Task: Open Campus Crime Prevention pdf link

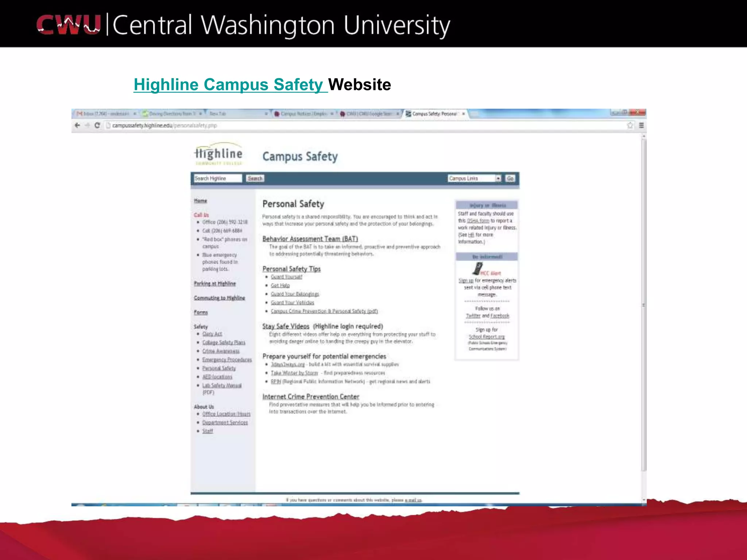Action: [324, 311]
